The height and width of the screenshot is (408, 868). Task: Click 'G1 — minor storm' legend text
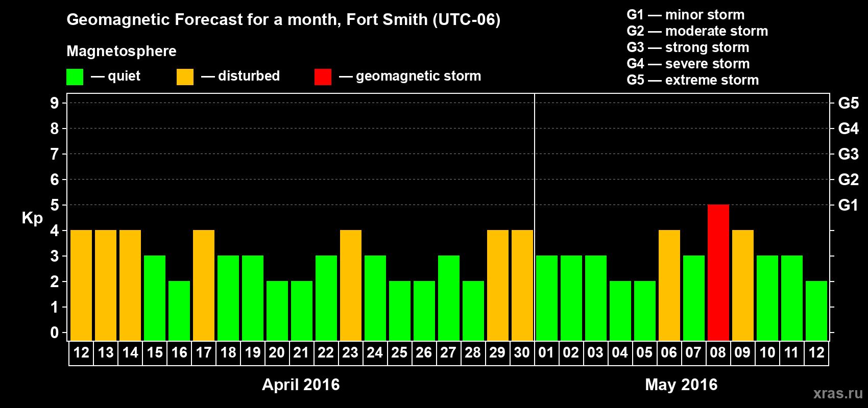[x=686, y=15]
